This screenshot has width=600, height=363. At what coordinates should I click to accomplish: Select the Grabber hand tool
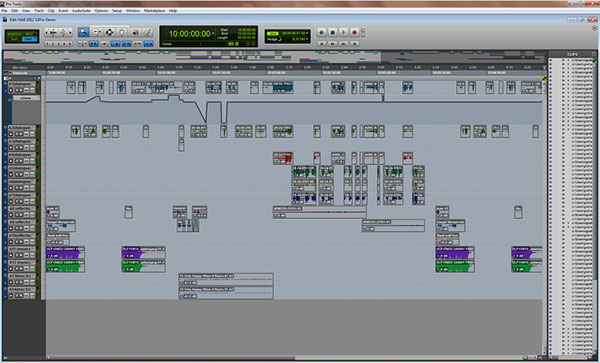[x=122, y=32]
